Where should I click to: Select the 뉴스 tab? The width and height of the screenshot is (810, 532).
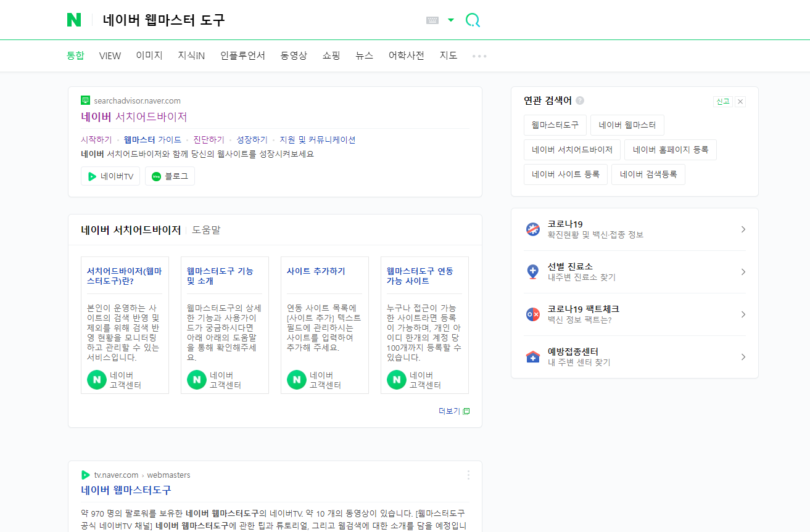tap(364, 55)
